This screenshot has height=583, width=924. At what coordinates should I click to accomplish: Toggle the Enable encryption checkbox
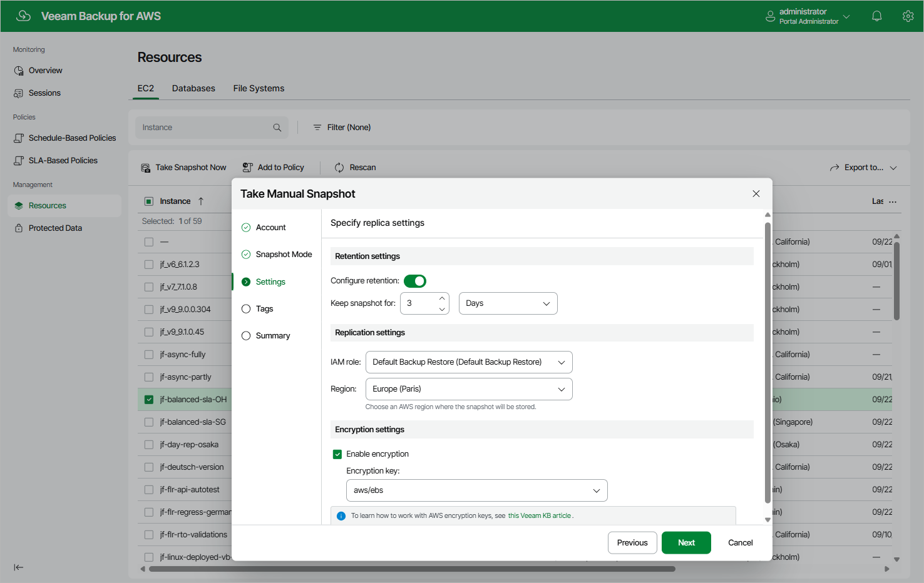337,454
